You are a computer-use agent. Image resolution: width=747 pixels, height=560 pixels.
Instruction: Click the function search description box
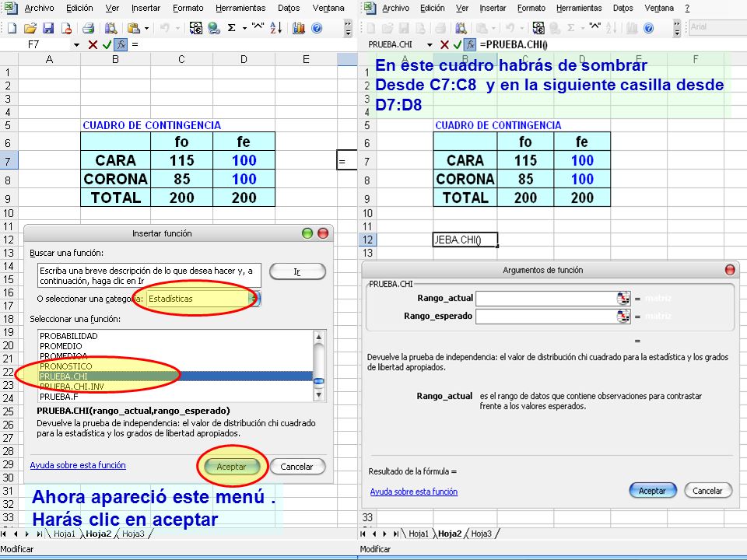point(149,275)
